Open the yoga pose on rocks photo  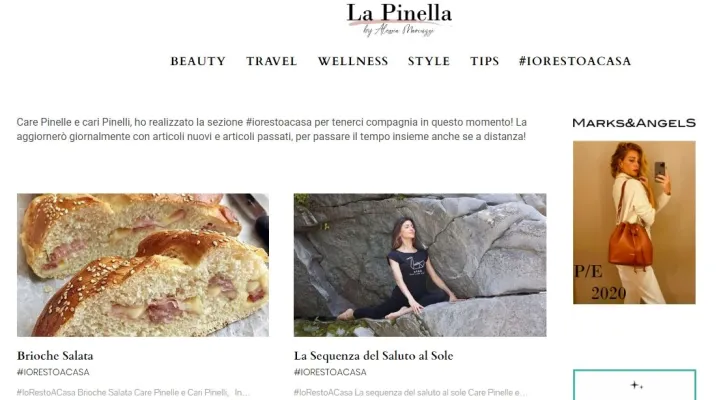[x=420, y=265]
